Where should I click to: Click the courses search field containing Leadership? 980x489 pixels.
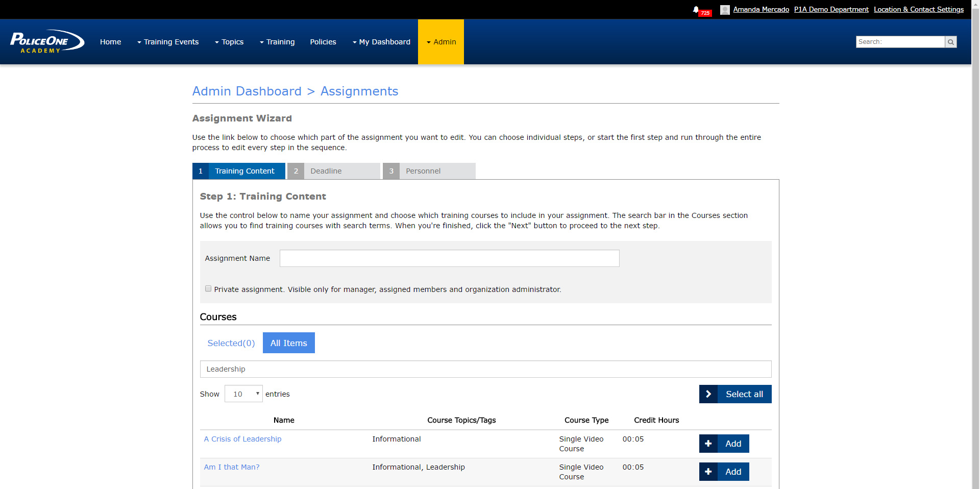[486, 369]
